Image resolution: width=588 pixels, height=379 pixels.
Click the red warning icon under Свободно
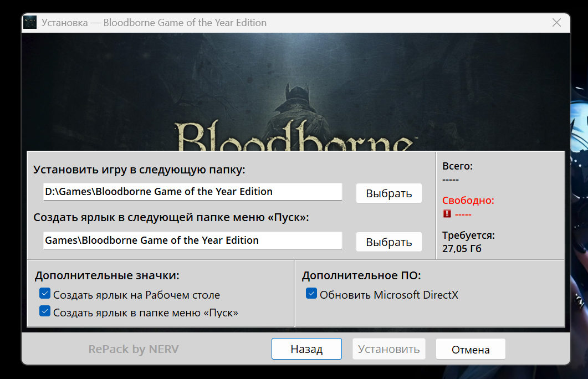tap(447, 214)
